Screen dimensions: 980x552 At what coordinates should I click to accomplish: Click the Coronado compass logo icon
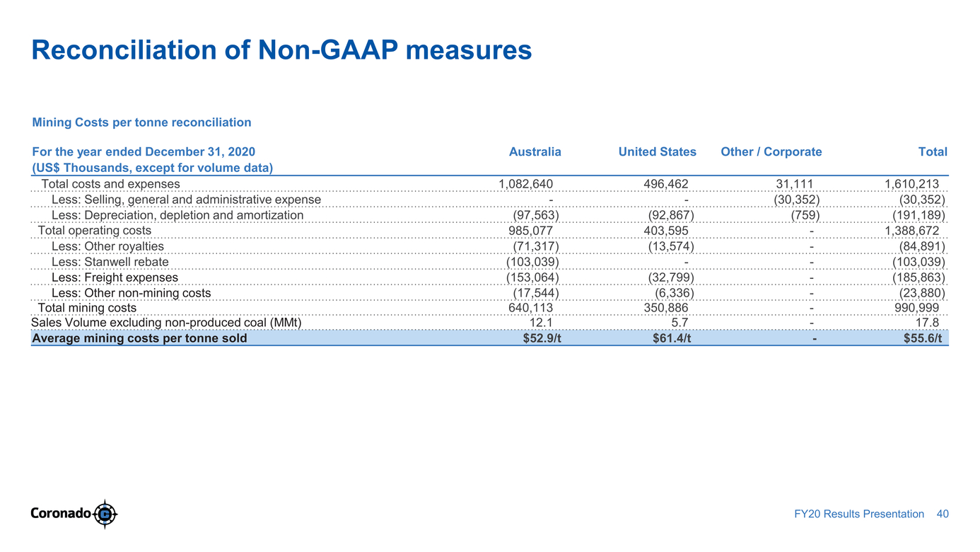105,513
